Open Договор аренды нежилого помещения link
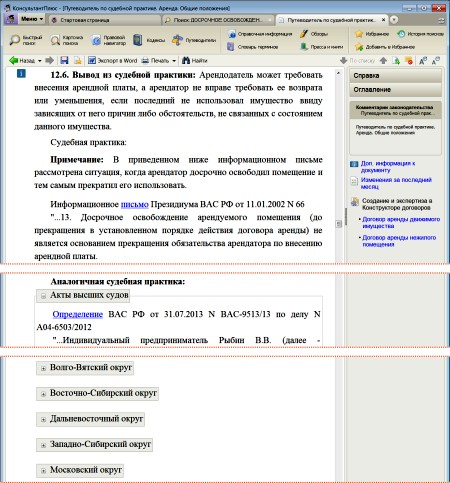 click(x=399, y=241)
